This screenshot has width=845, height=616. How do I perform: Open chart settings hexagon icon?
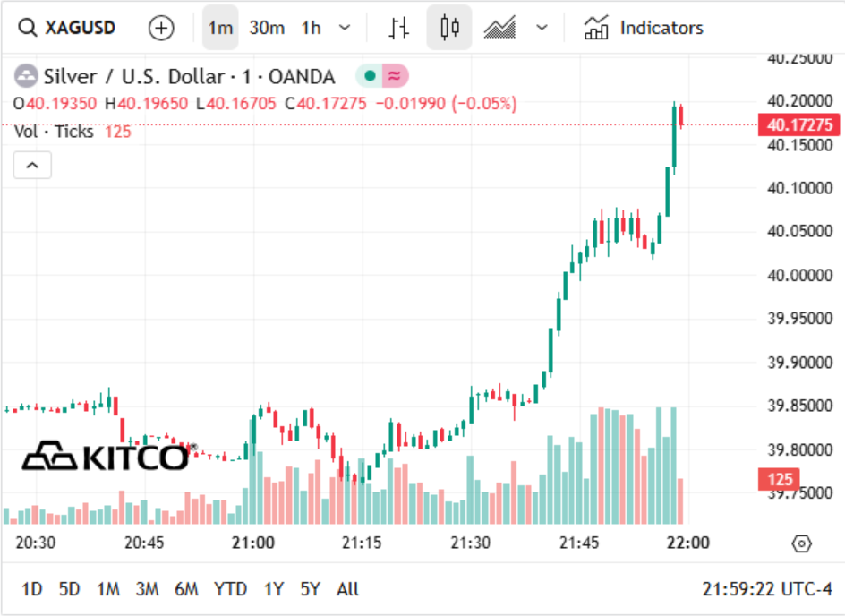[x=801, y=543]
